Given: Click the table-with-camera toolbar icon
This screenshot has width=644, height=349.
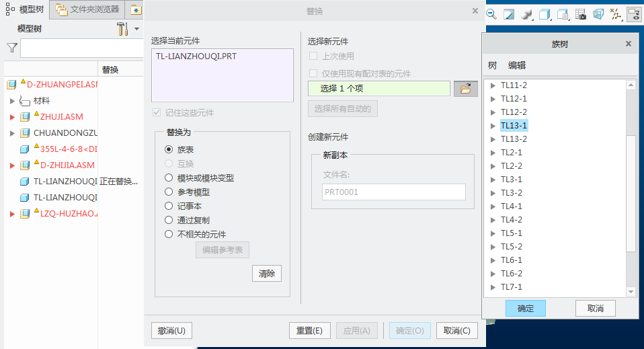Looking at the screenshot, I should point(581,14).
